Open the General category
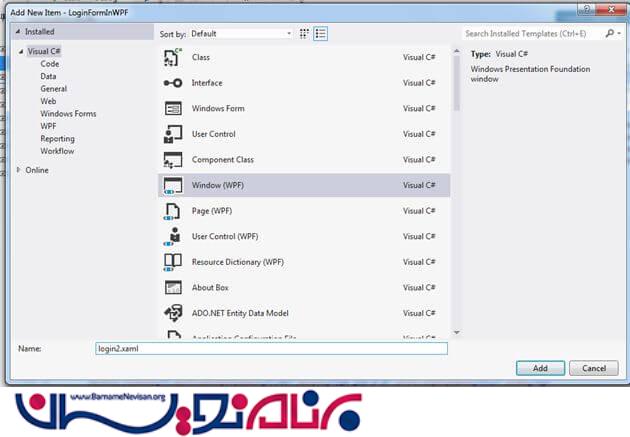The height and width of the screenshot is (437, 630). click(53, 89)
